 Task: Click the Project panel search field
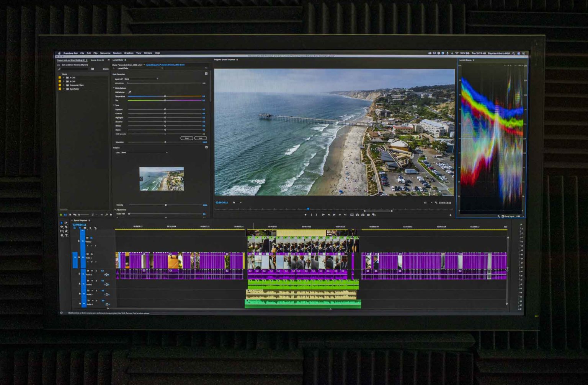pyautogui.click(x=73, y=69)
